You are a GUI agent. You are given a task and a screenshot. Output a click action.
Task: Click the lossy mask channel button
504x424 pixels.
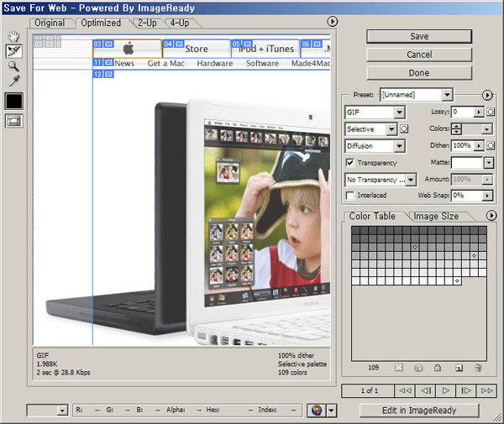(x=491, y=112)
